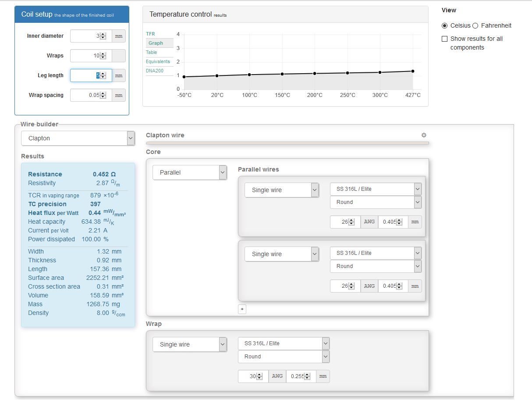Viewport: 532px width, 404px height.
Task: Click the graph data point at 200°C
Action: [315, 73]
